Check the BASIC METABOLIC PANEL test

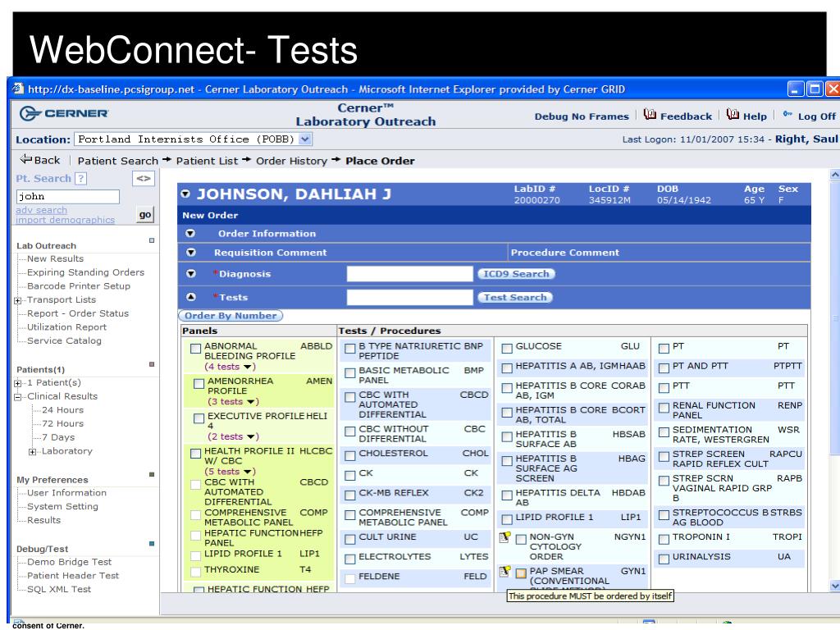click(349, 373)
